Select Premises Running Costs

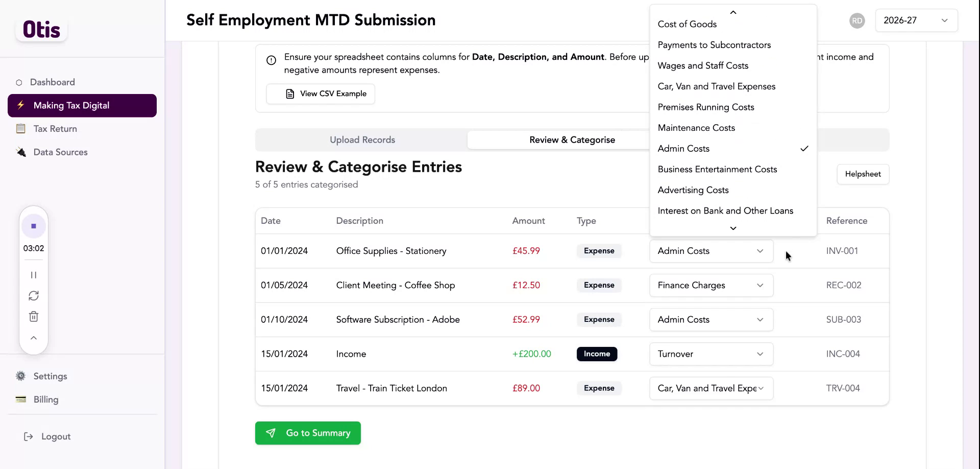coord(733,107)
